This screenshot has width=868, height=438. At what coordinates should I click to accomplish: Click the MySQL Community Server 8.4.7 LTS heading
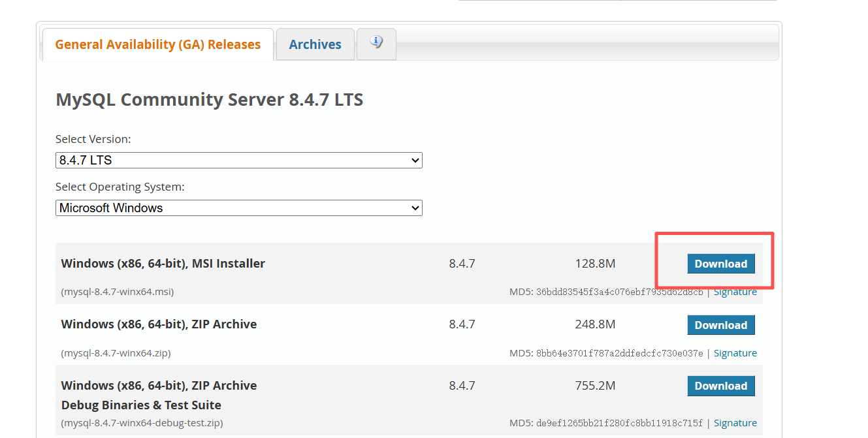click(209, 100)
